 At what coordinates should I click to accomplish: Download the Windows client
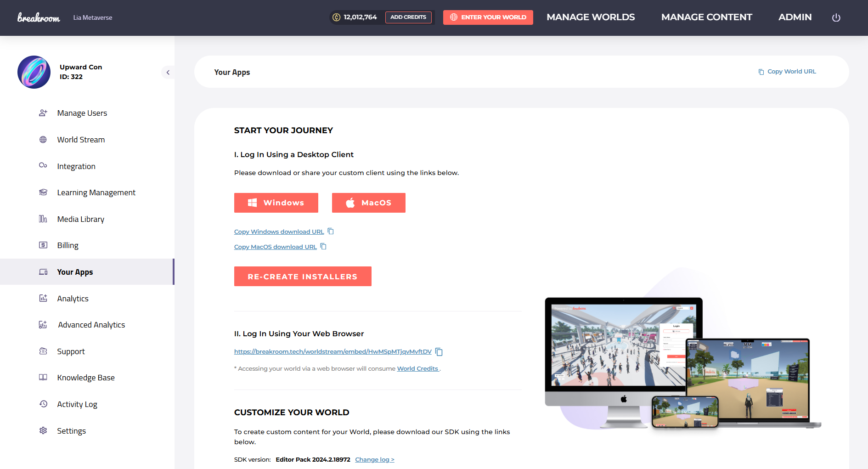coord(276,203)
